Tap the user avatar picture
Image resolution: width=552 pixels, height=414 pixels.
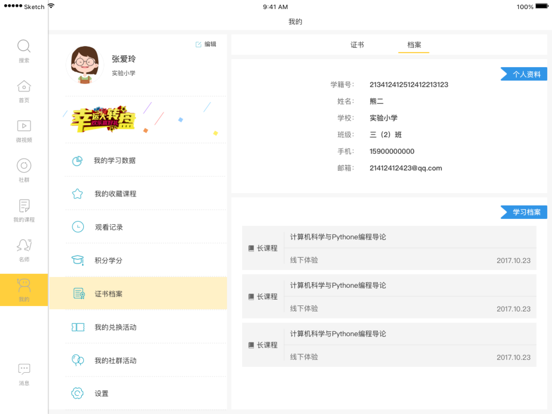[85, 65]
